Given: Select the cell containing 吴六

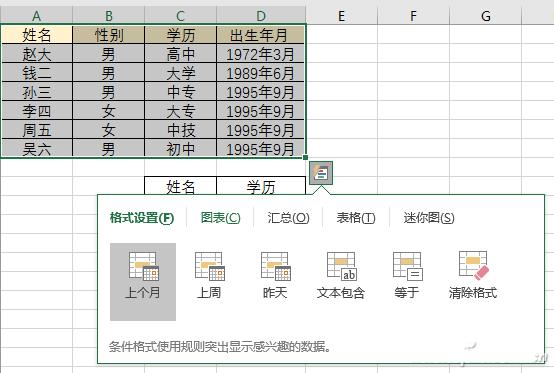Looking at the screenshot, I should click(37, 148).
